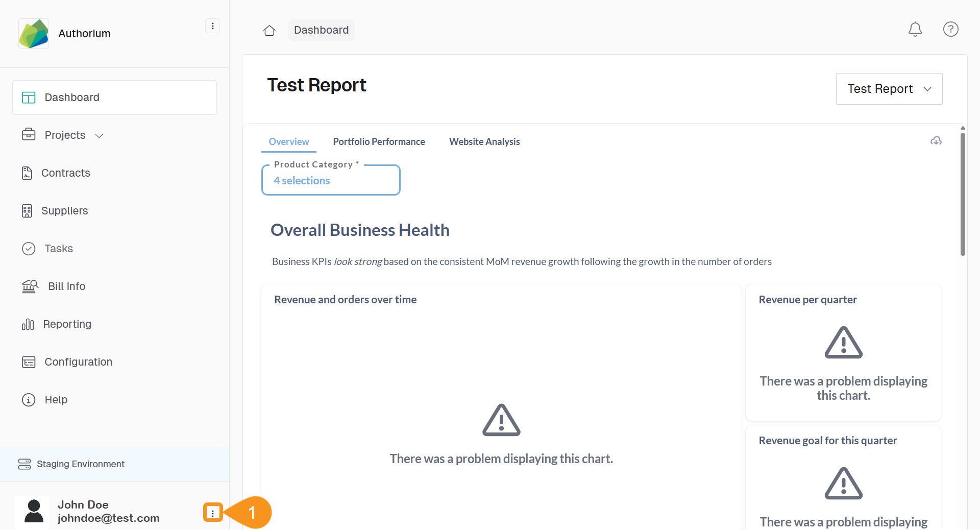Screen dimensions: 980x530
Task: Open the user menu beside John Doe
Action: point(213,513)
